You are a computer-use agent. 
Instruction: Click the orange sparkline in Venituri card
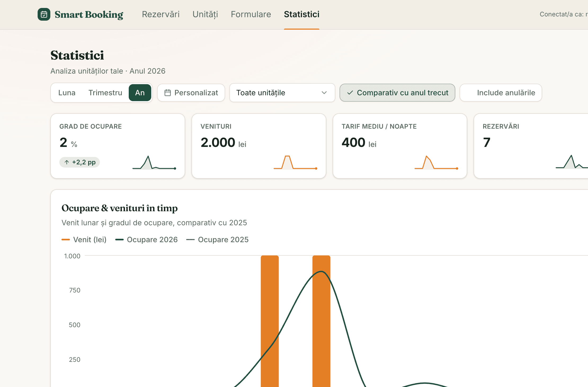click(x=295, y=163)
